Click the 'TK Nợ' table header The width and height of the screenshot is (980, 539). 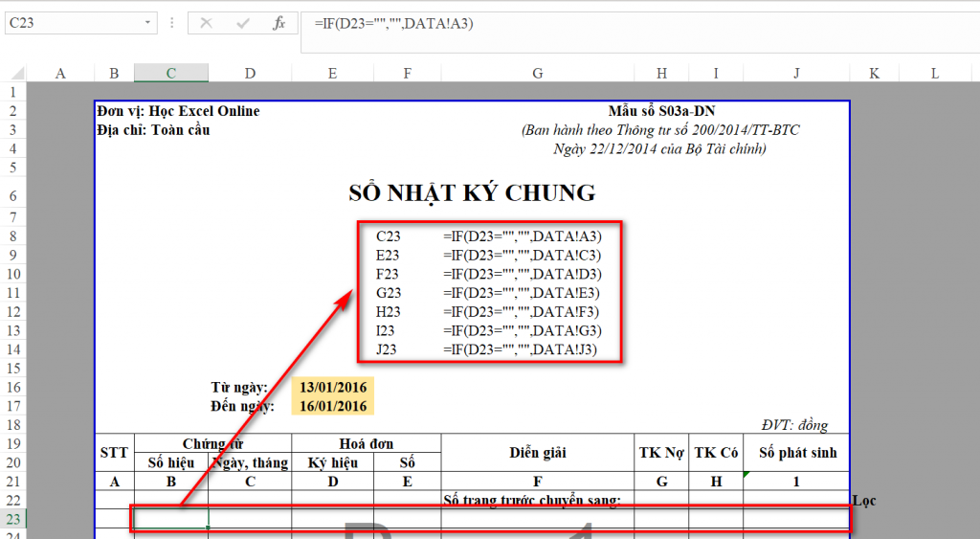point(661,453)
